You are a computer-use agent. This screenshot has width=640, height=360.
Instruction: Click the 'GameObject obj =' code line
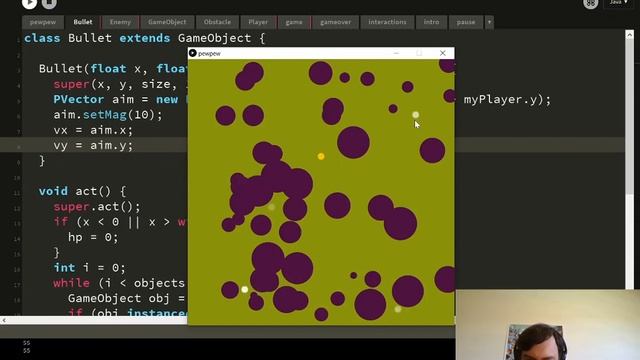click(127, 298)
